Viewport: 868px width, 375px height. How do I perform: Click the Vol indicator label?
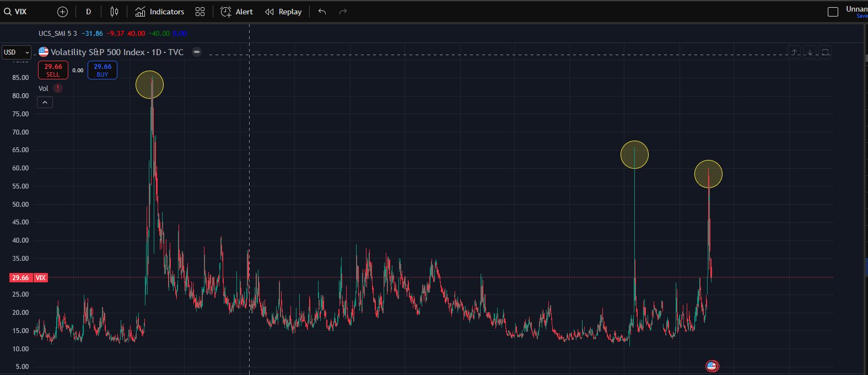tap(44, 88)
